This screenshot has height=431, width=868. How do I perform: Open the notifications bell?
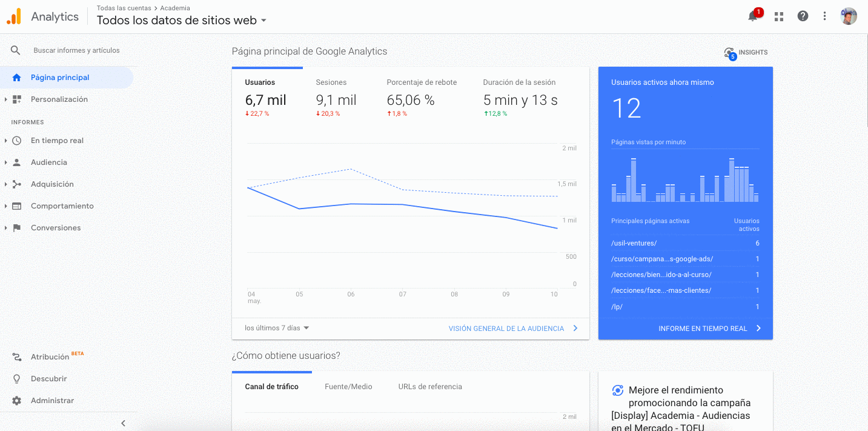pos(754,16)
